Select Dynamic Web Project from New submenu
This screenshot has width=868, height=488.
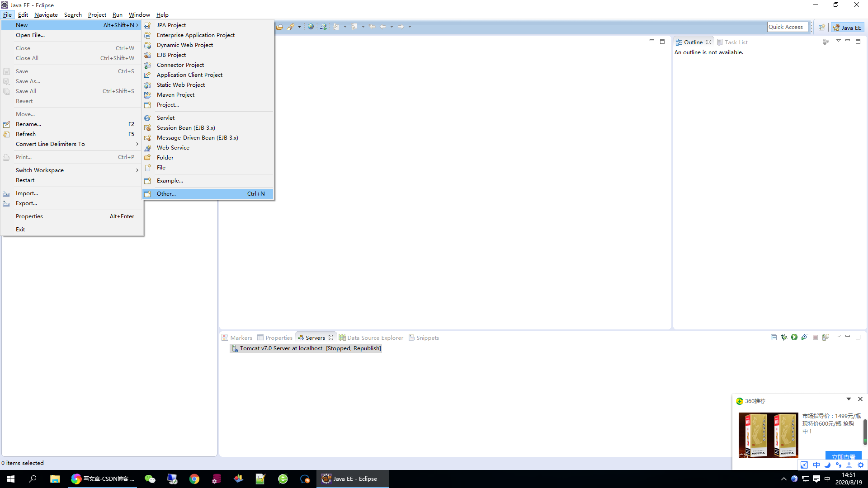185,45
